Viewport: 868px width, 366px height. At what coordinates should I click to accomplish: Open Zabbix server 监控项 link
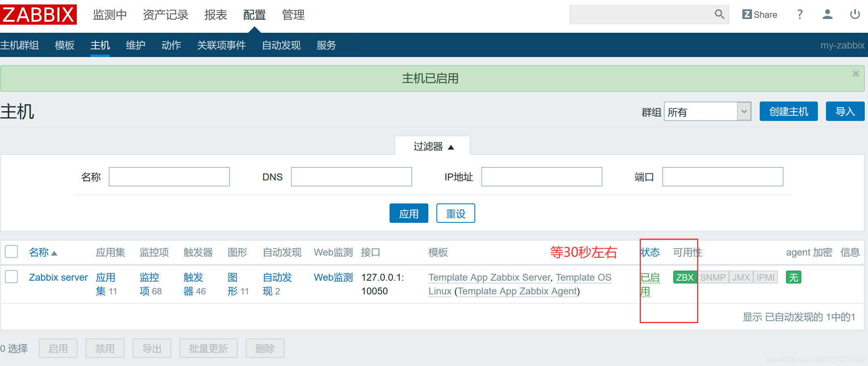point(150,284)
